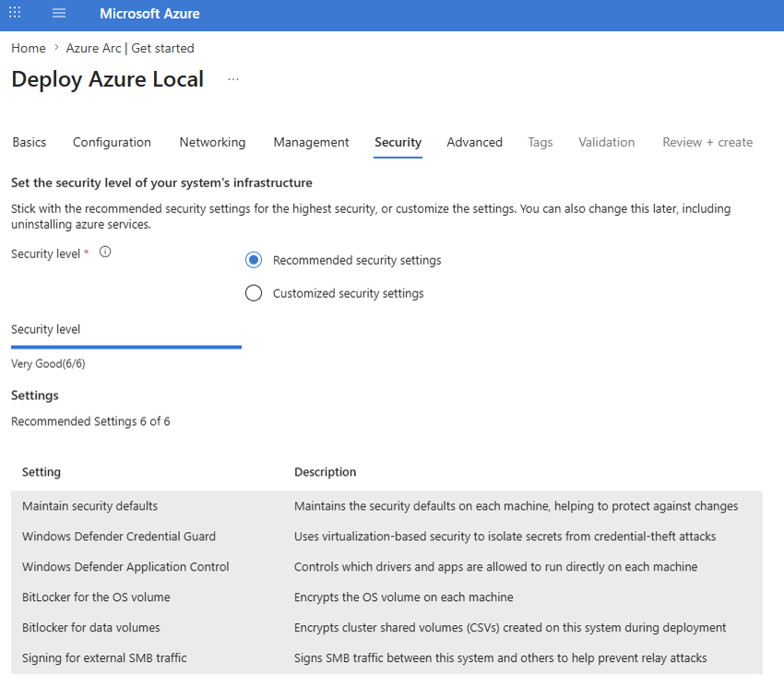Click the Security level info icon
The image size is (784, 697).
105,252
